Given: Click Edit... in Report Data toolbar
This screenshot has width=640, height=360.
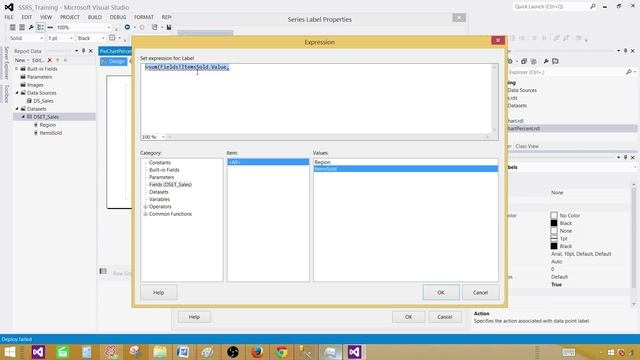Looking at the screenshot, I should point(38,60).
